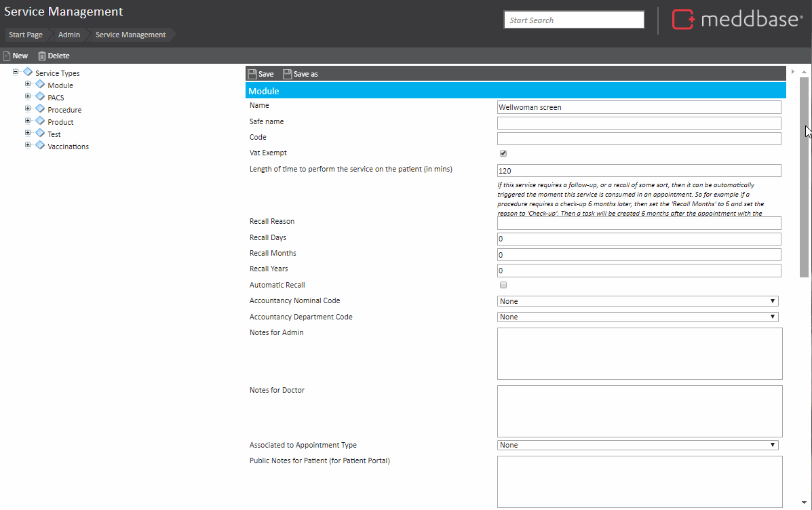
Task: Select the Vaccinations diamond icon in tree
Action: click(40, 146)
